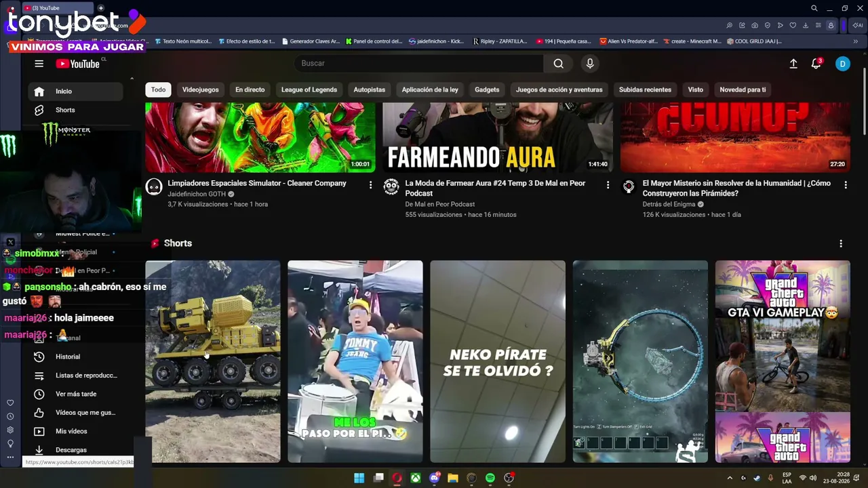Image resolution: width=868 pixels, height=488 pixels.
Task: Open the Shorts section options menu
Action: click(841, 243)
